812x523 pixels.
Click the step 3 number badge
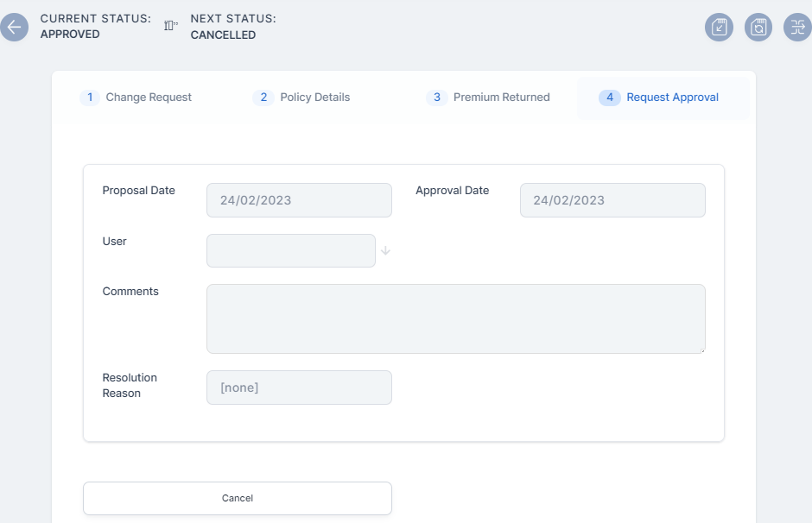point(437,98)
